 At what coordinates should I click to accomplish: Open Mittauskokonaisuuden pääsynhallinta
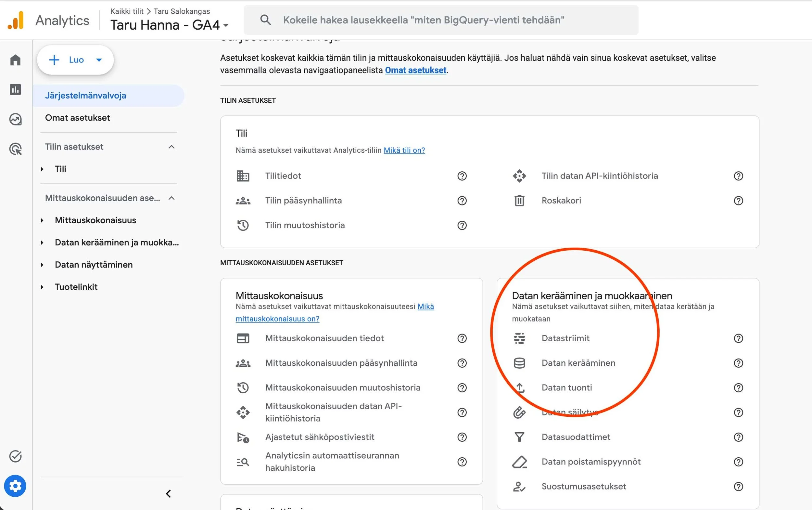pyautogui.click(x=341, y=363)
